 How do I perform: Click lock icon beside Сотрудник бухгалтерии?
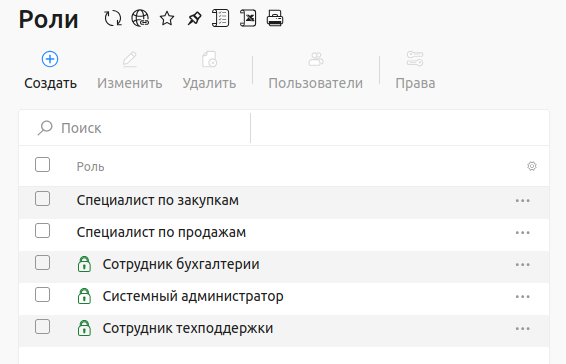(84, 264)
